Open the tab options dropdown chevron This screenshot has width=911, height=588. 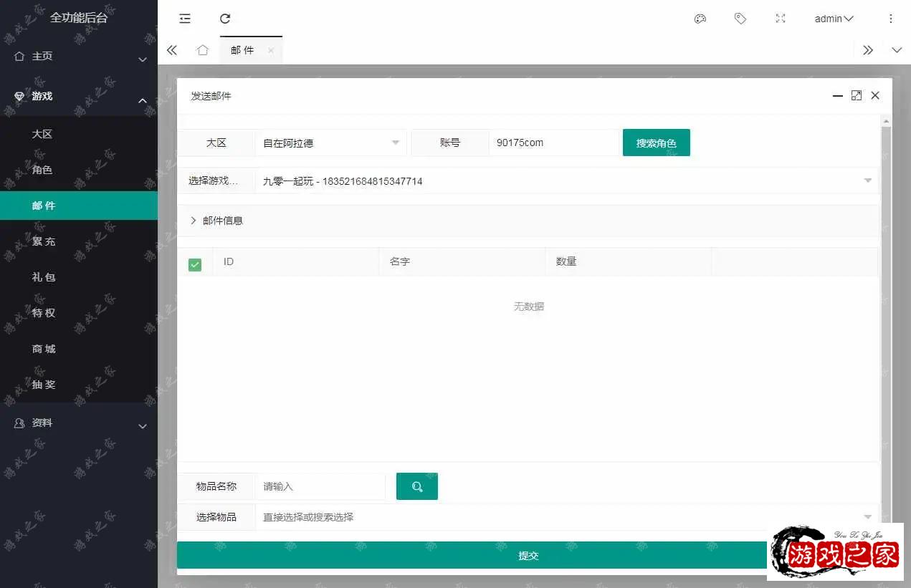click(897, 50)
